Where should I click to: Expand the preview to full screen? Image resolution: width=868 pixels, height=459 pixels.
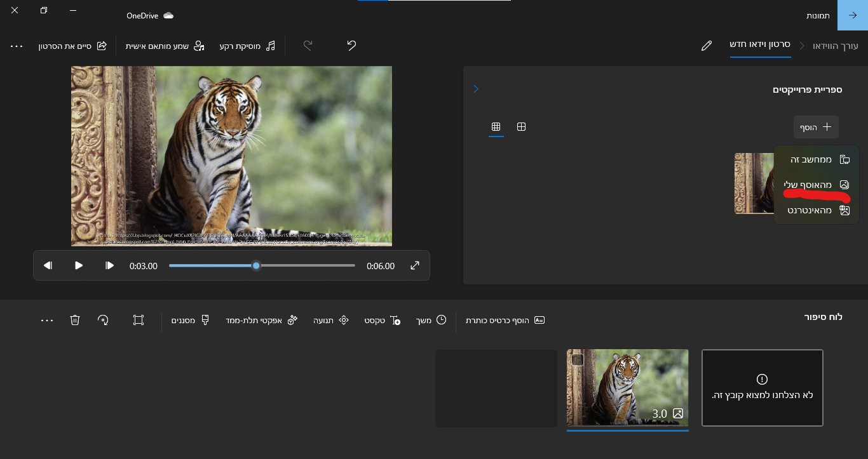(x=415, y=265)
